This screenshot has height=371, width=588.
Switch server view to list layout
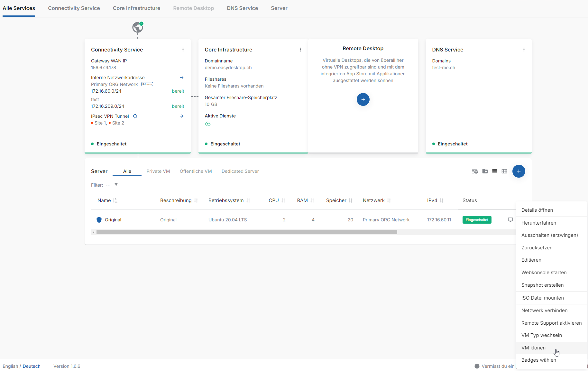(x=495, y=171)
